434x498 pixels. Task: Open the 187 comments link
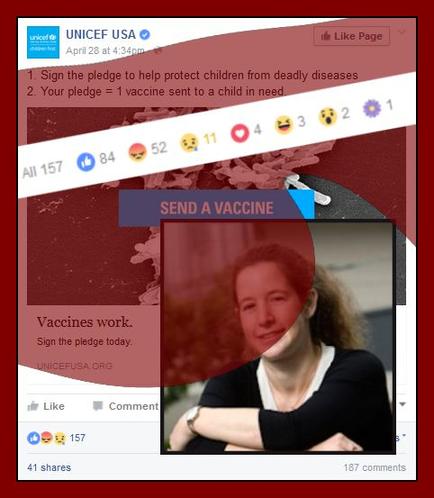click(375, 467)
